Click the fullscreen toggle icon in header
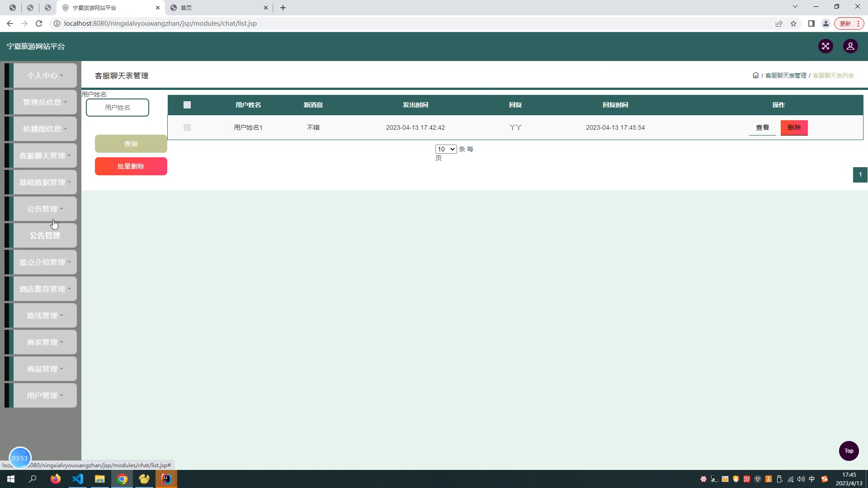Viewport: 868px width, 488px height. pos(826,46)
